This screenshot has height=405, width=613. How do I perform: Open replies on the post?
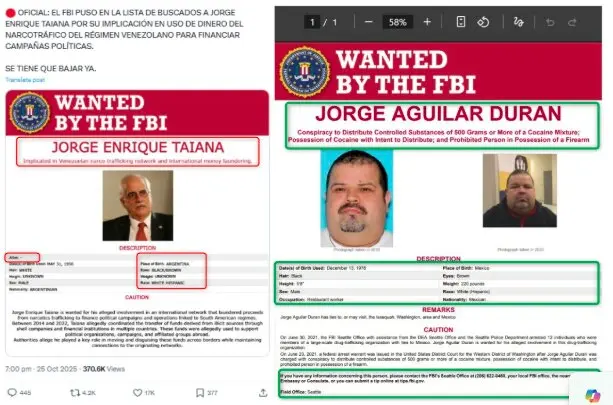(19, 392)
